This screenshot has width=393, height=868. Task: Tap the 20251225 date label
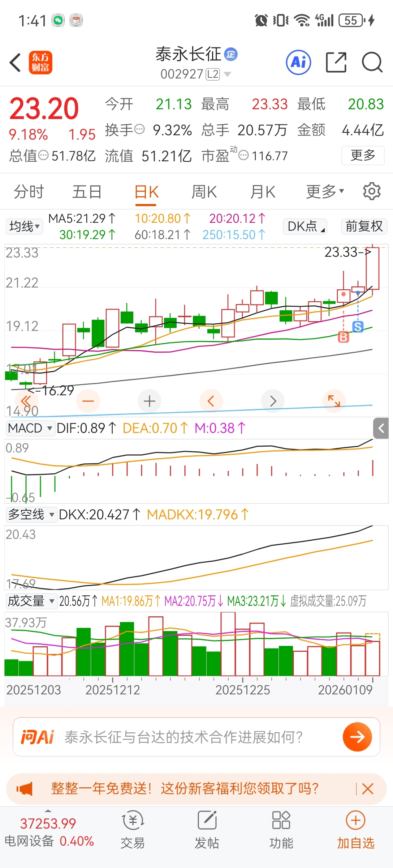pyautogui.click(x=243, y=690)
